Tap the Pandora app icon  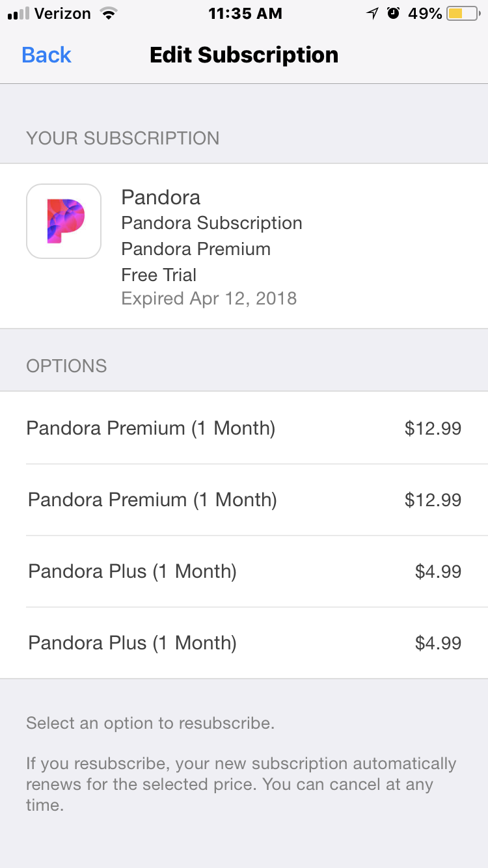[x=64, y=221]
